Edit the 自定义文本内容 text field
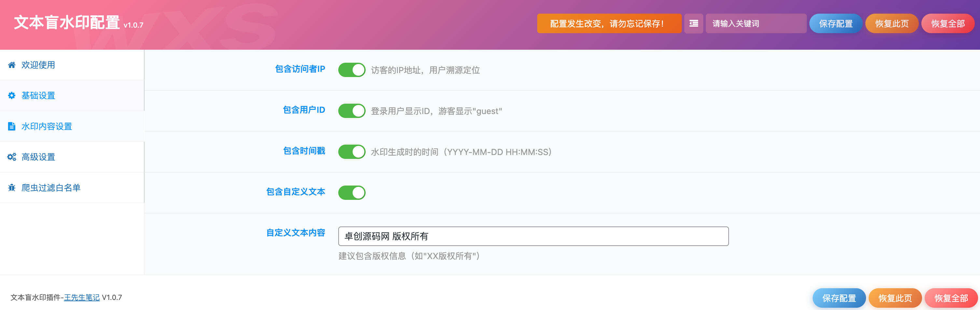980x310 pixels. click(x=533, y=236)
